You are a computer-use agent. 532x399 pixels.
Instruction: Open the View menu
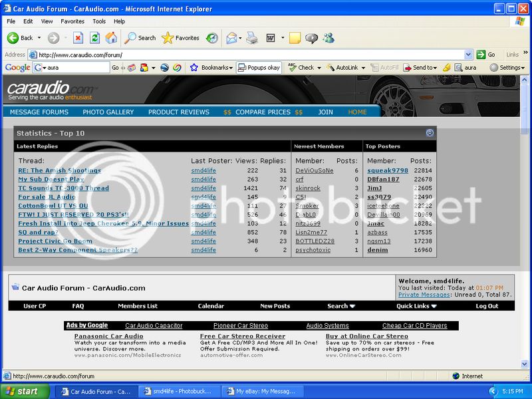click(x=47, y=21)
